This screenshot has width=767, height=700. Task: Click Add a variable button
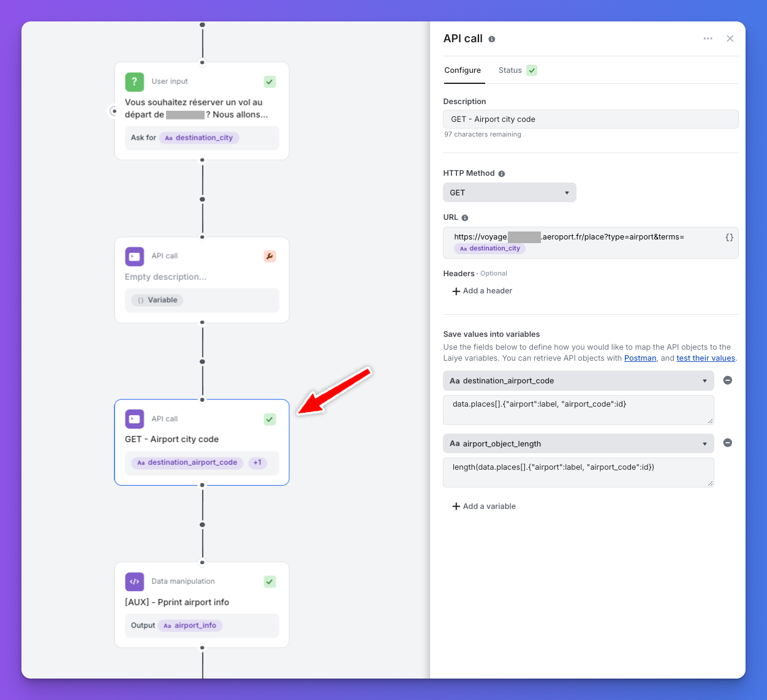click(x=484, y=506)
